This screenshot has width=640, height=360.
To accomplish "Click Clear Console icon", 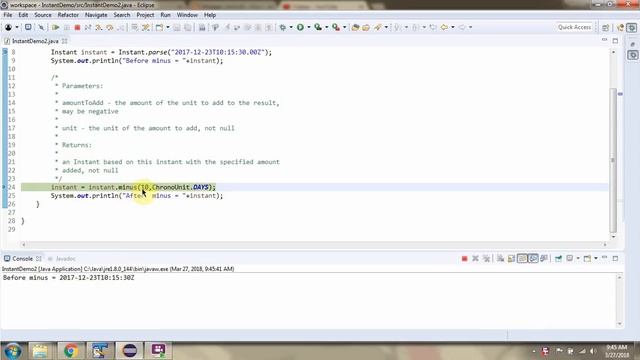I will point(500,258).
